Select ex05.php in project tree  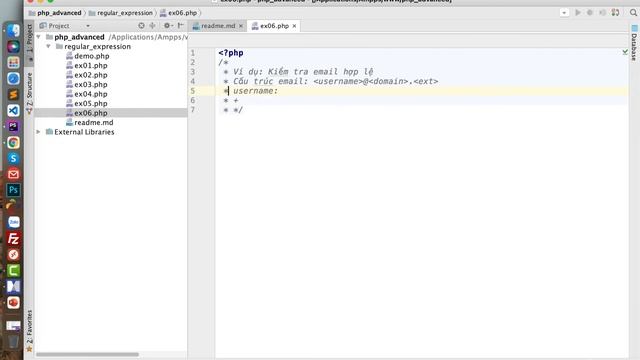tap(91, 103)
